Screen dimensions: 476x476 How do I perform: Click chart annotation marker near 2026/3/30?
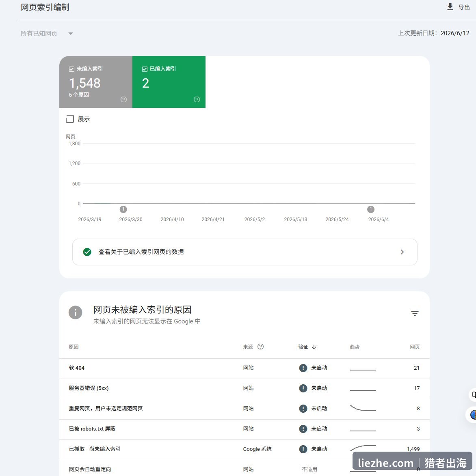click(123, 209)
